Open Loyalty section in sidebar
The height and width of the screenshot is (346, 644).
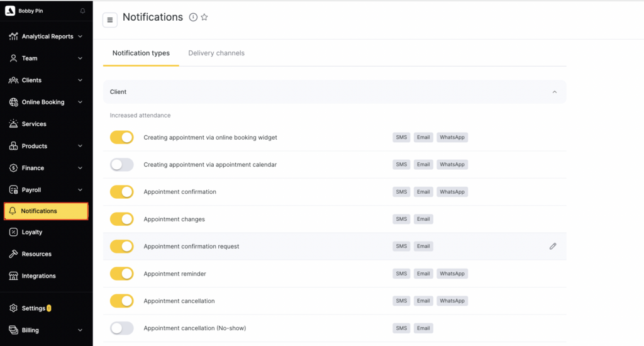coord(32,232)
